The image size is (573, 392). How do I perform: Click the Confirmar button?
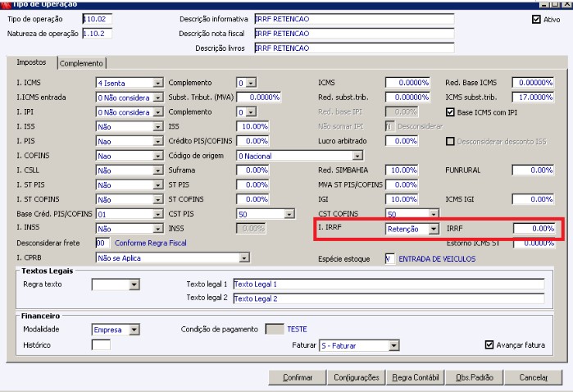tap(297, 377)
